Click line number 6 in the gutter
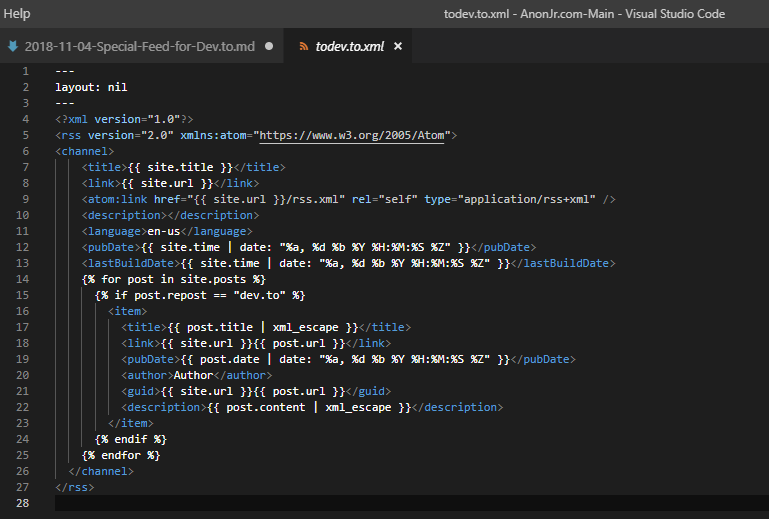This screenshot has width=769, height=519. coord(25,151)
